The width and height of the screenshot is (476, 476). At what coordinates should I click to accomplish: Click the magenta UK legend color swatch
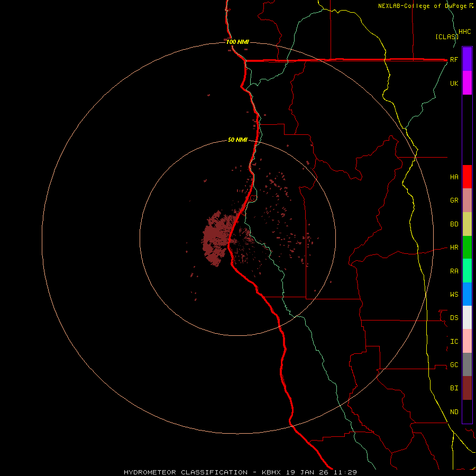click(x=467, y=83)
